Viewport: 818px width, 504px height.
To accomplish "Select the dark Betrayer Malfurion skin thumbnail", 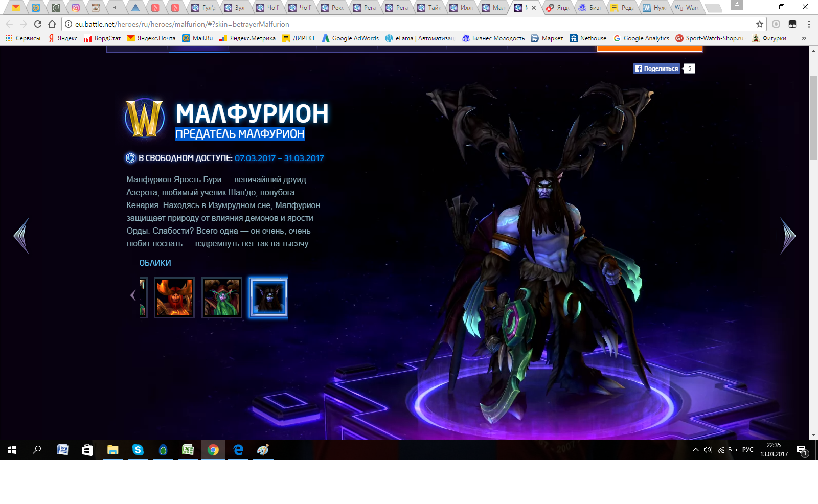I will 268,297.
